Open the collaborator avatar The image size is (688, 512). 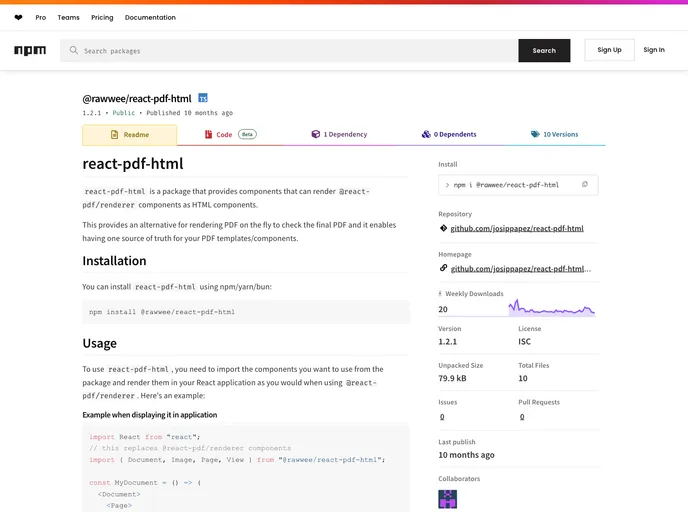coord(448,499)
